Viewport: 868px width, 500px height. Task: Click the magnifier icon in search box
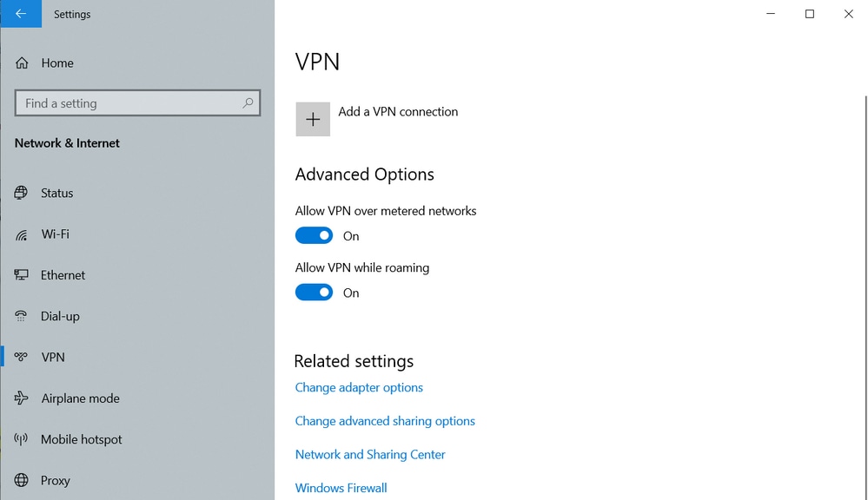(x=248, y=103)
